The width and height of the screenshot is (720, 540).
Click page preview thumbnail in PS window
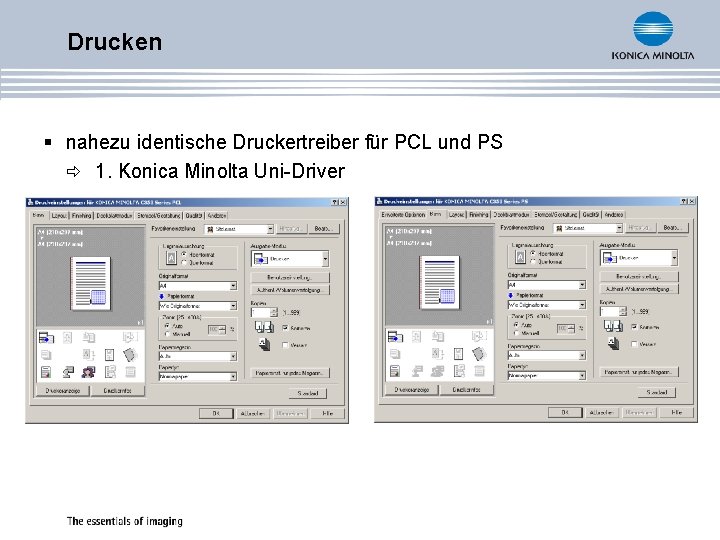439,282
